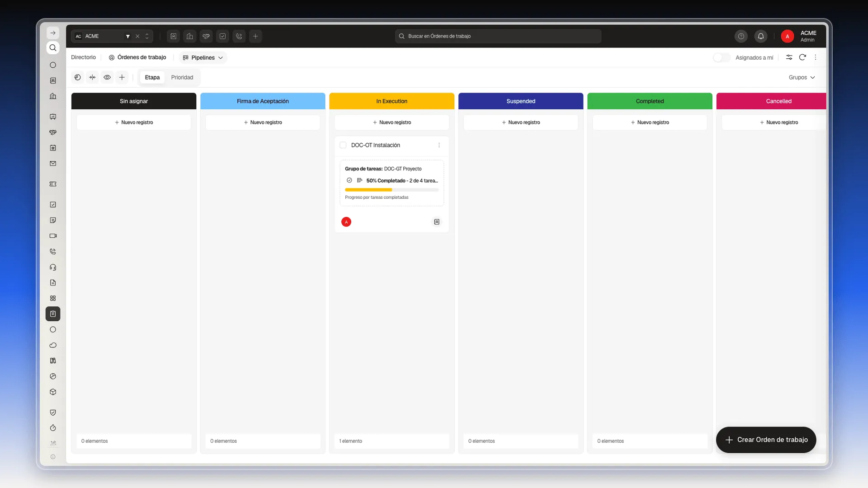The width and height of the screenshot is (868, 488).
Task: Open the sidebar search icon
Action: pos(53,48)
